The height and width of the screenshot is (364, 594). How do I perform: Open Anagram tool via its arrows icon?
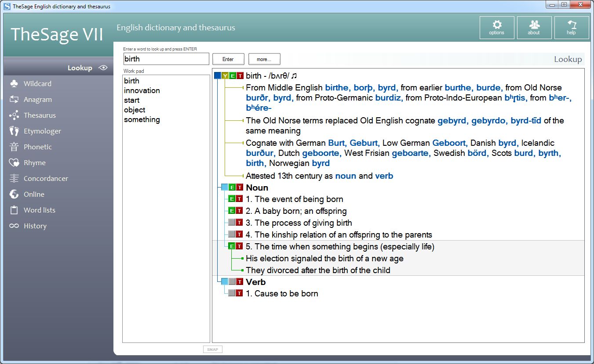coord(14,99)
